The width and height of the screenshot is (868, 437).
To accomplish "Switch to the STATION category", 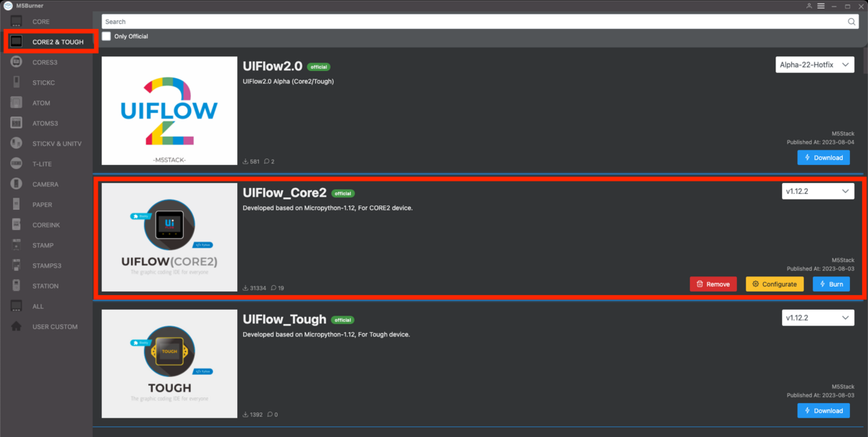I will (x=46, y=286).
